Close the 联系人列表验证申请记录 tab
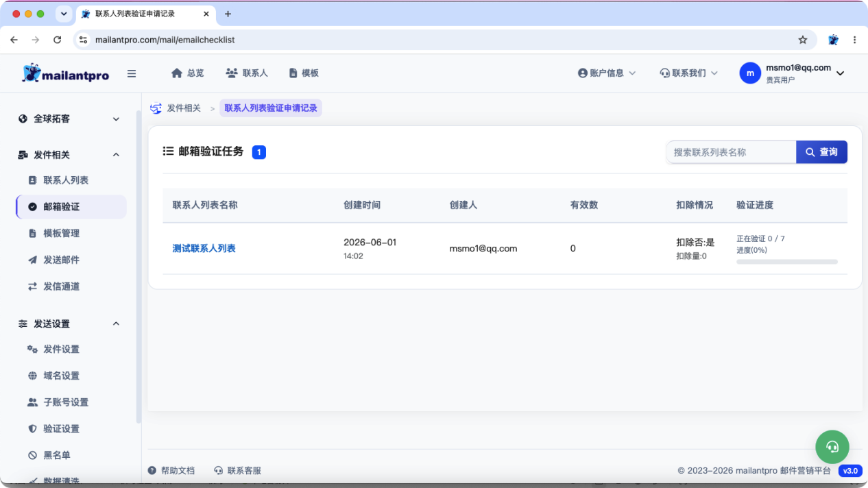The width and height of the screenshot is (868, 488). point(206,14)
